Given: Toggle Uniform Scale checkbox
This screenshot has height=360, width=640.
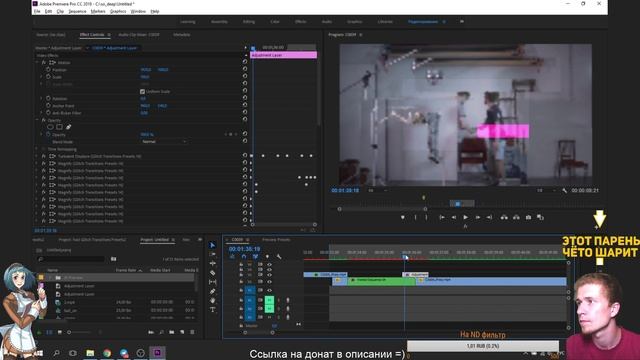Looking at the screenshot, I should 142,91.
